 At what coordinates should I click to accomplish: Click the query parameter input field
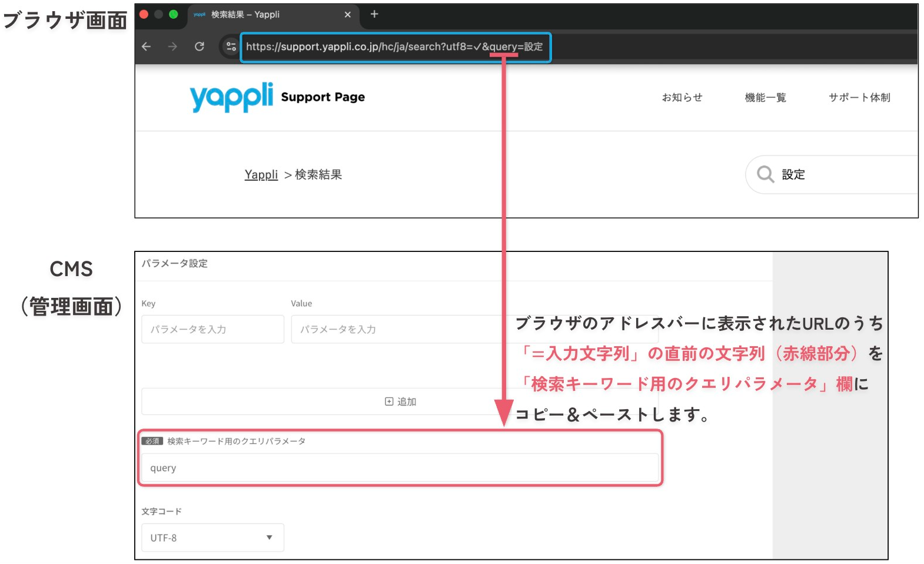point(400,468)
